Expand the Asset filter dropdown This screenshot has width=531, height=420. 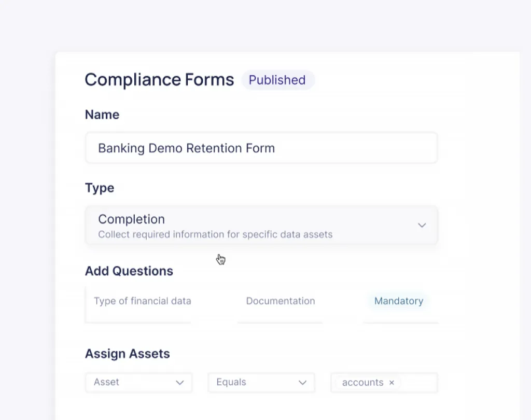click(138, 383)
